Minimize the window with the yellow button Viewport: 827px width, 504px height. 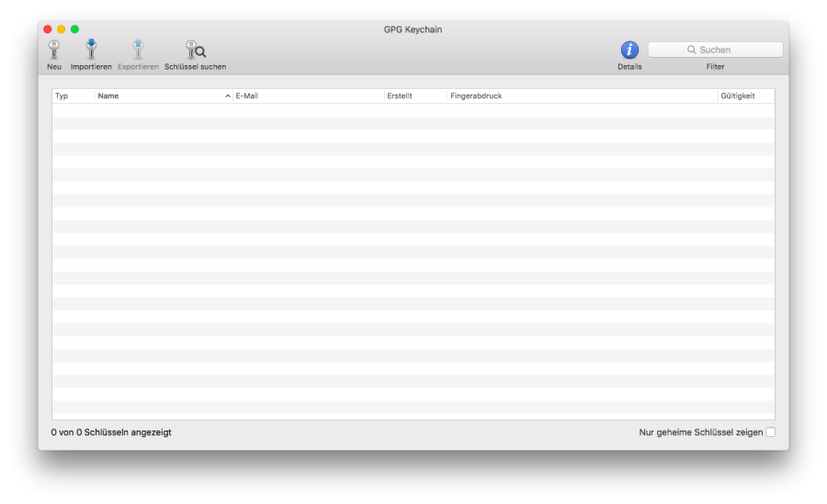point(62,29)
